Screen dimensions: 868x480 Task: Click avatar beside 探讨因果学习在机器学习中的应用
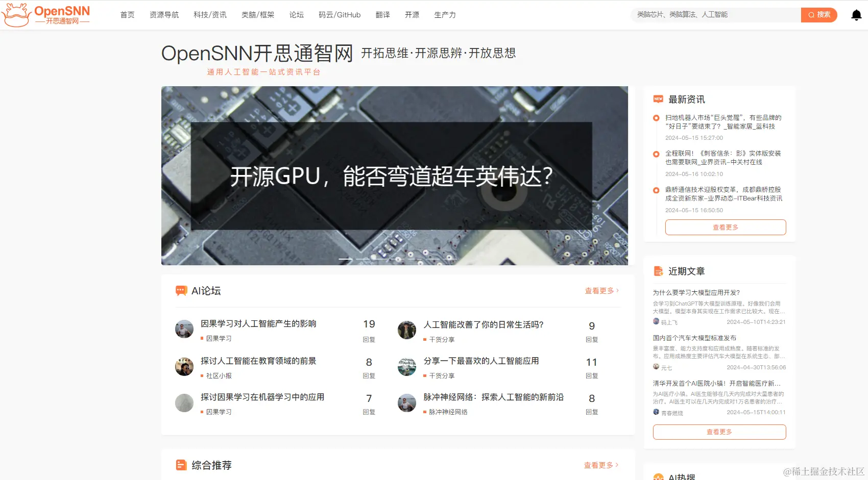184,403
